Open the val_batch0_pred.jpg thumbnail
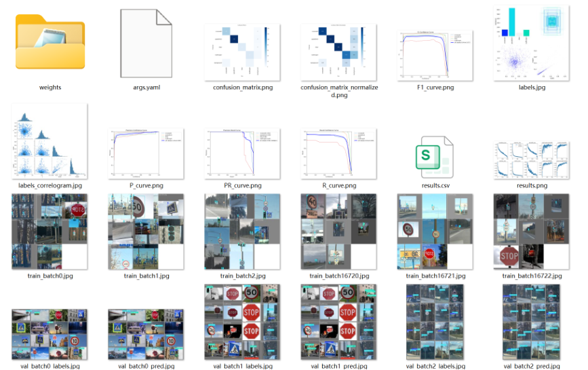This screenshot has width=588, height=370. (x=146, y=334)
